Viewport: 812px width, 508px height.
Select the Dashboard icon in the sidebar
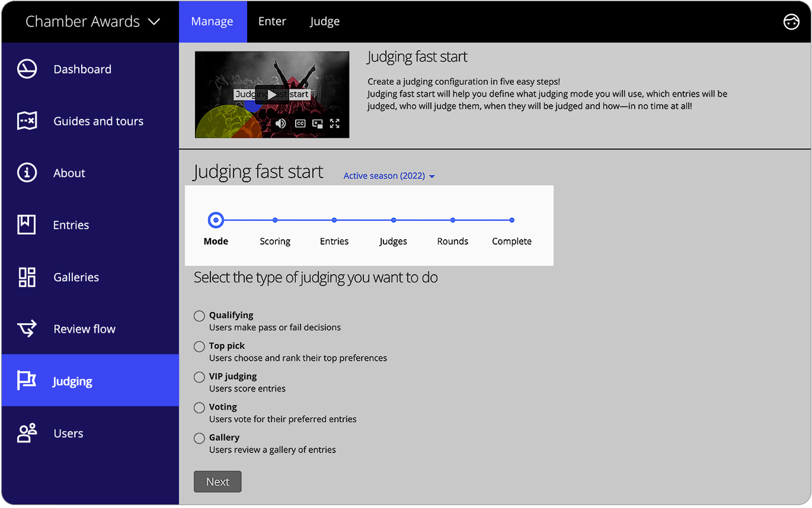coord(26,69)
